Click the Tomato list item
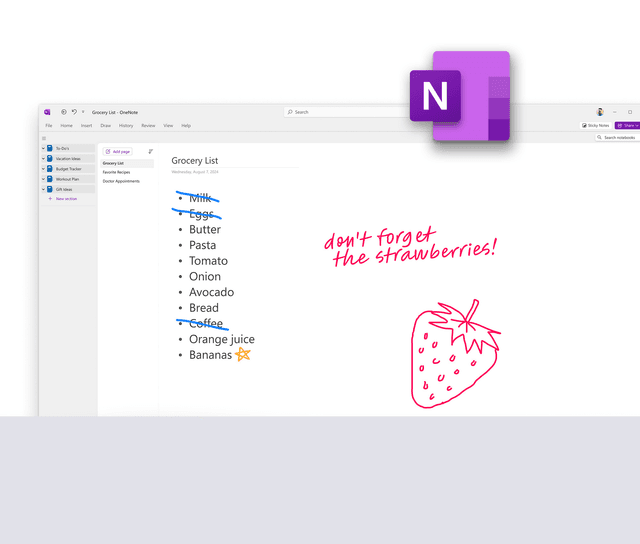 (x=209, y=261)
